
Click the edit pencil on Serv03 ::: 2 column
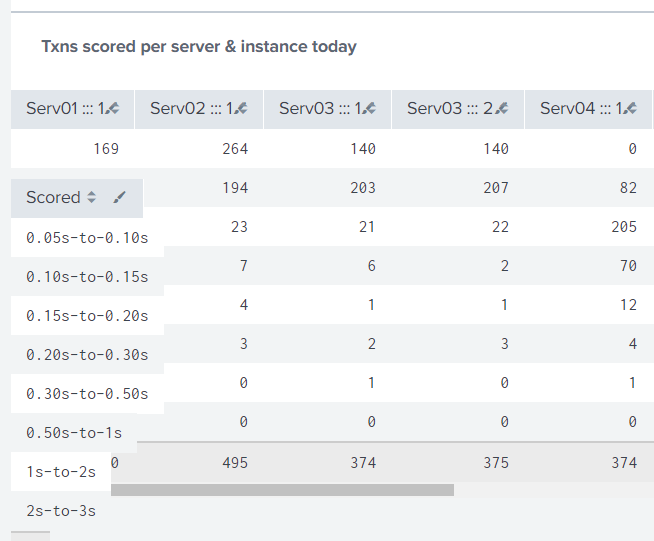point(502,108)
